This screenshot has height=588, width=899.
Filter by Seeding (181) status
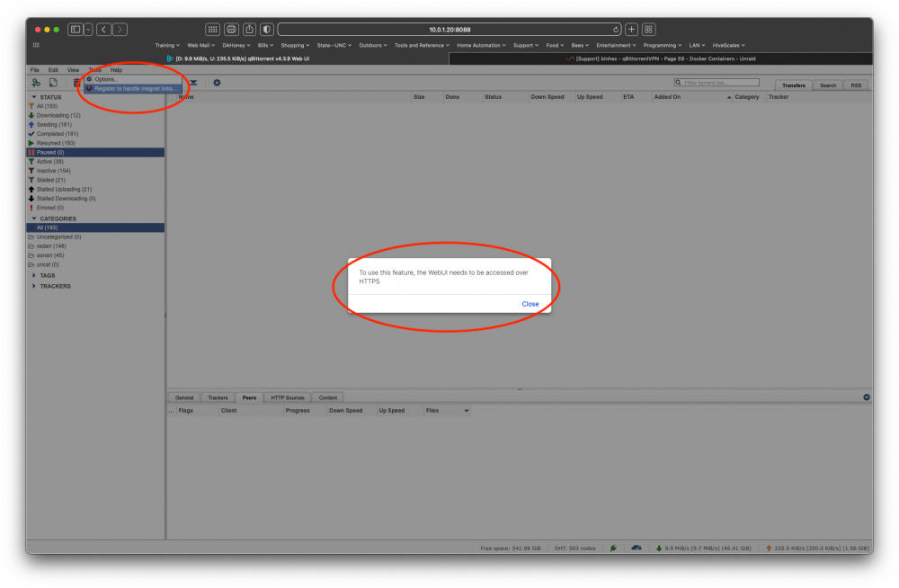tap(54, 124)
